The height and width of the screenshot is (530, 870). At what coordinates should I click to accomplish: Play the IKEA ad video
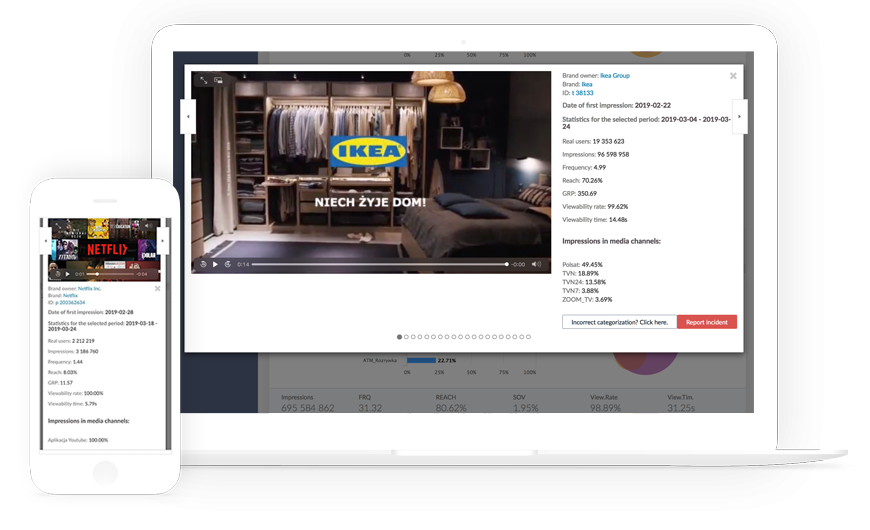[215, 264]
